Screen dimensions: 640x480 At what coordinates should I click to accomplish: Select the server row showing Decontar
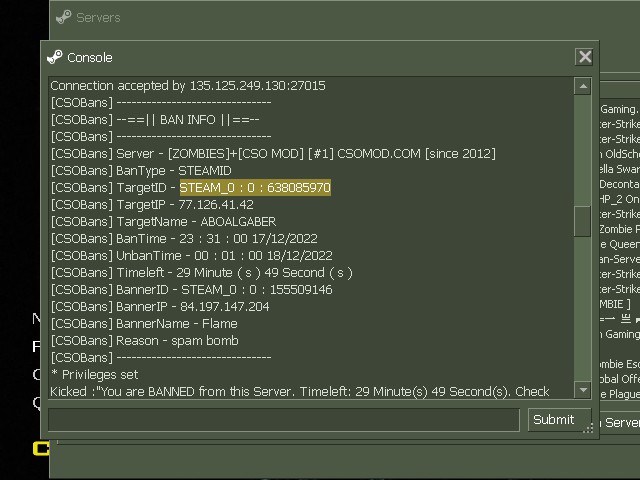tap(620, 184)
